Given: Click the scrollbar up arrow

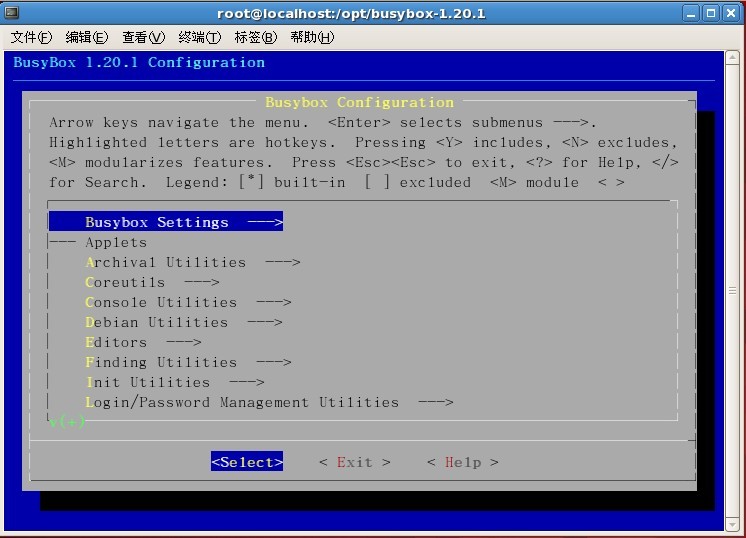Looking at the screenshot, I should tap(732, 58).
